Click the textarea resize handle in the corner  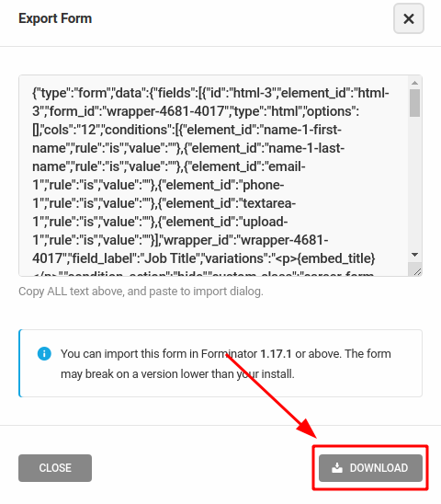pyautogui.click(x=417, y=271)
